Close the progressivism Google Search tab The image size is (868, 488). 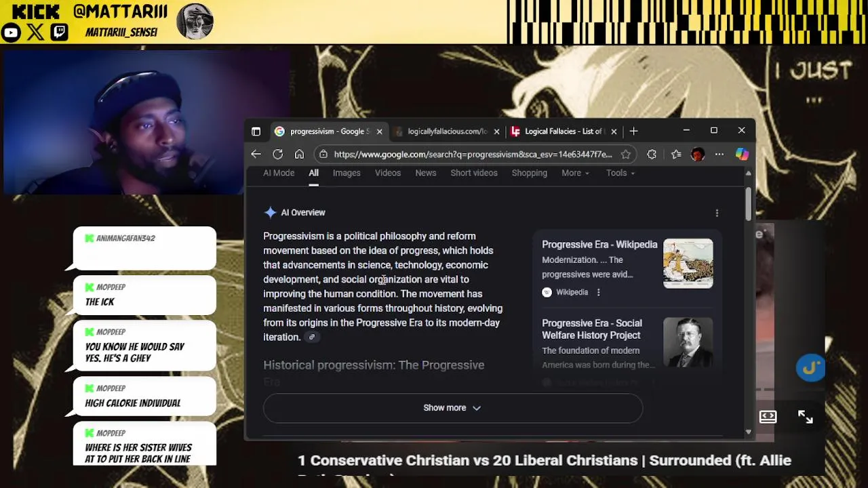tap(379, 131)
